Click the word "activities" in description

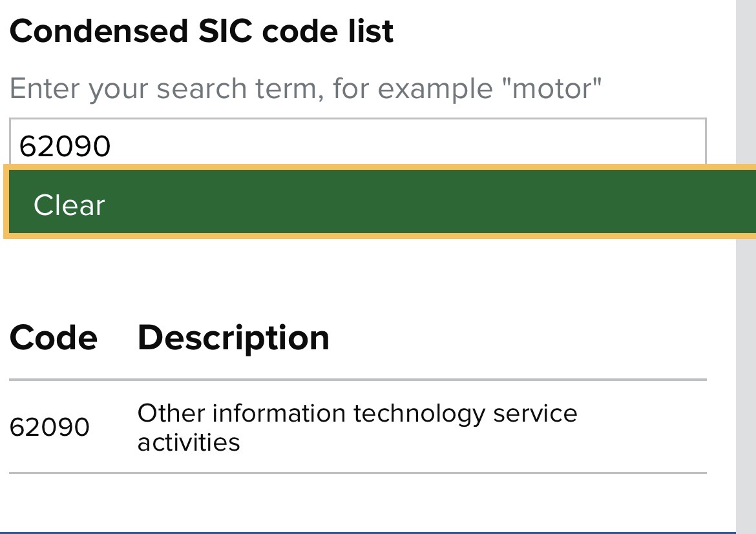coord(189,442)
